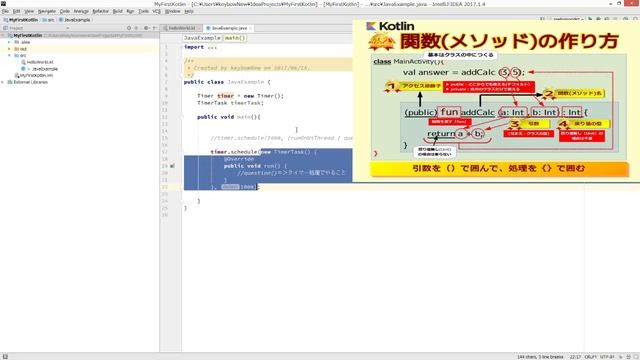Expand the .idea folder
Viewport: 640px width, 360px height.
pos(9,42)
